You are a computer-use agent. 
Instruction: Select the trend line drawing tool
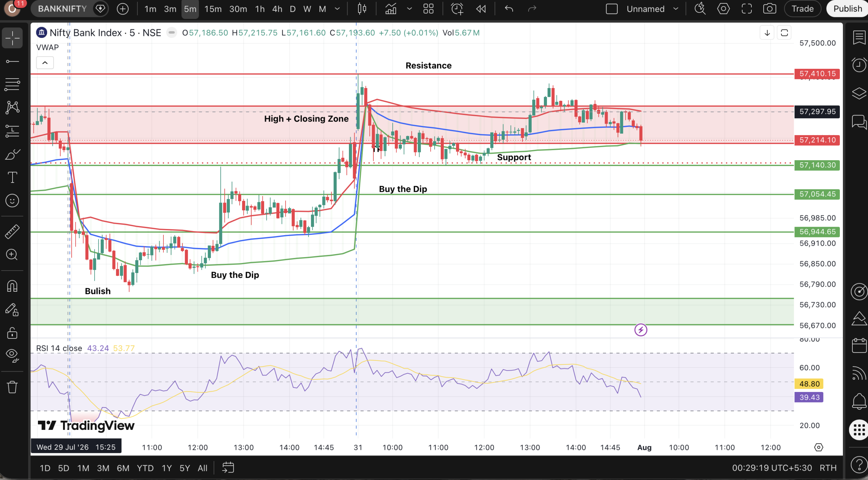(12, 61)
